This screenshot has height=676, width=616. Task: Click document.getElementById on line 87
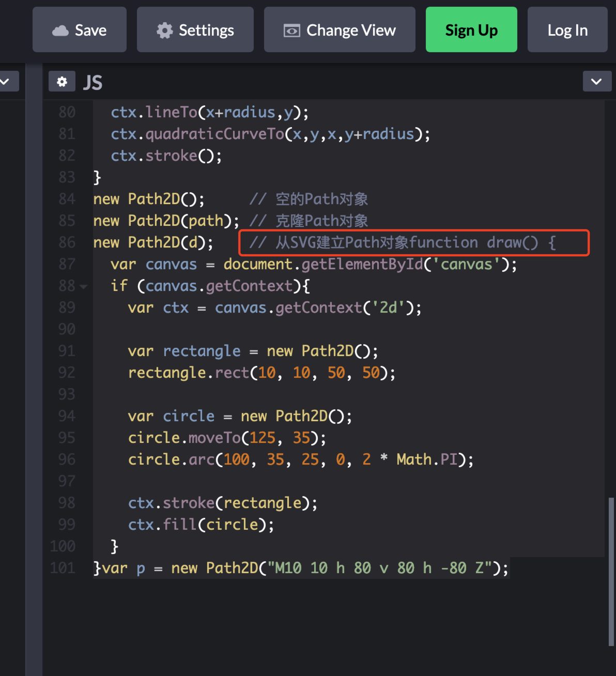(323, 264)
